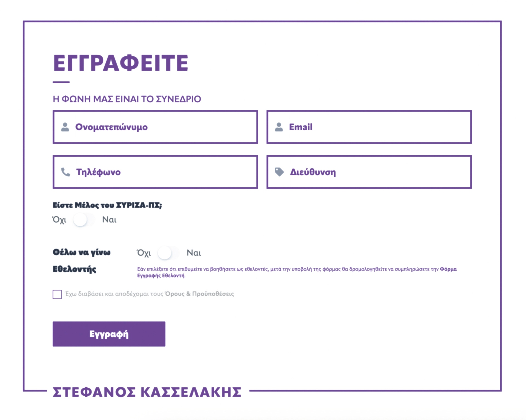526x420 pixels.
Task: Click the ΣΤΕΦΑΝΟΣ ΚΑΣΣΕΛΑΚΗΣ footer text
Action: coord(147,392)
